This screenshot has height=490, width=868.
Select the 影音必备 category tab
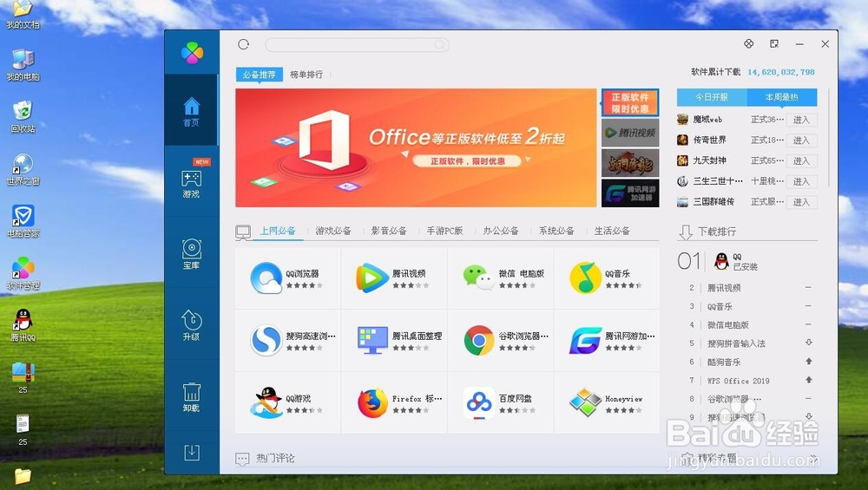pos(389,231)
